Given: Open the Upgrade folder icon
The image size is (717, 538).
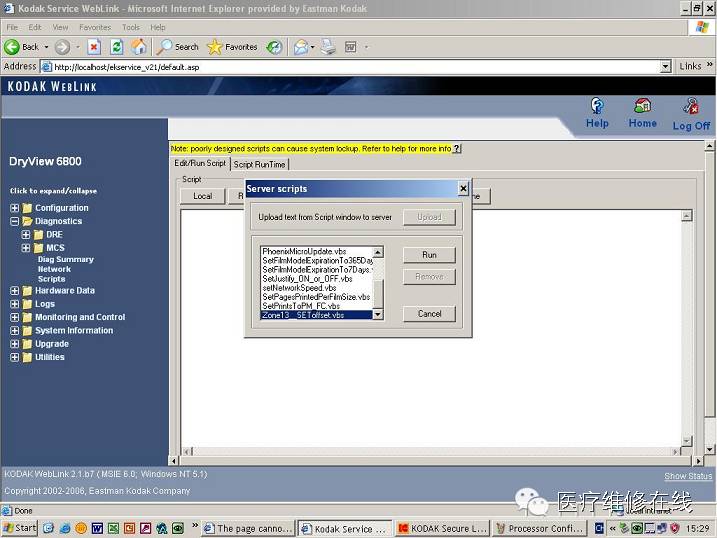Looking at the screenshot, I should tap(27, 344).
